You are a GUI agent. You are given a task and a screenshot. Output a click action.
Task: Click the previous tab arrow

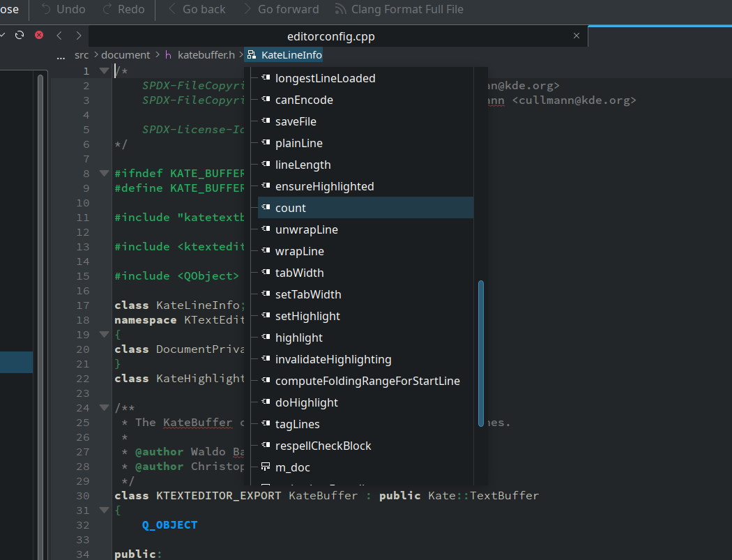tap(59, 36)
